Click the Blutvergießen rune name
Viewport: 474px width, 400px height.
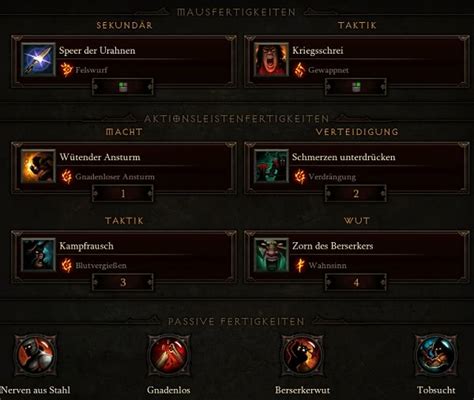101,266
